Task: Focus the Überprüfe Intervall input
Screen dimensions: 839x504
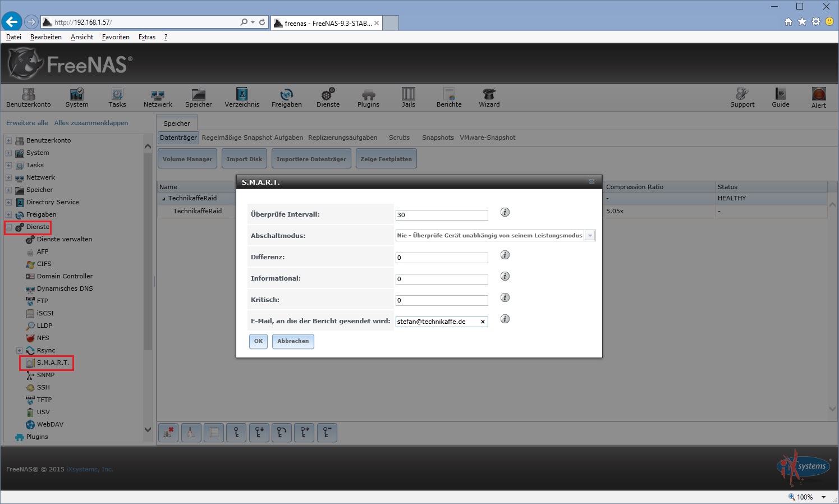Action: click(x=442, y=215)
